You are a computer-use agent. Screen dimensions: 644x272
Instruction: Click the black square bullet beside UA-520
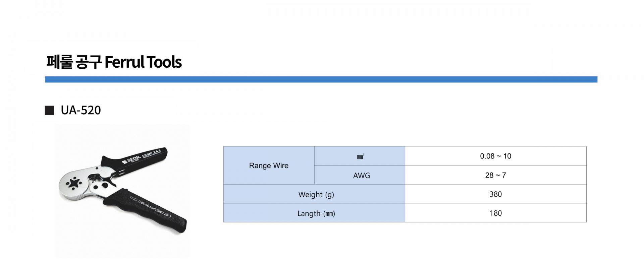tap(49, 111)
